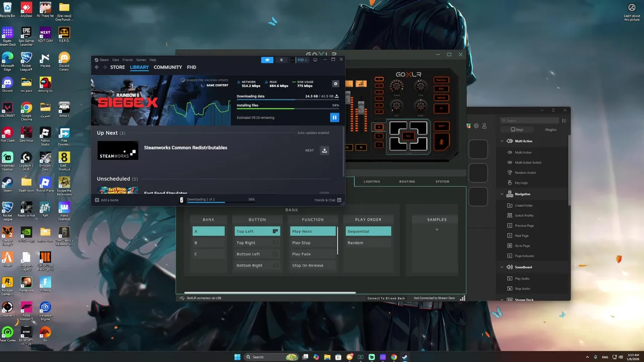Click the Downloading 1 of 2 status bar
This screenshot has height=362, width=644.
(x=221, y=200)
